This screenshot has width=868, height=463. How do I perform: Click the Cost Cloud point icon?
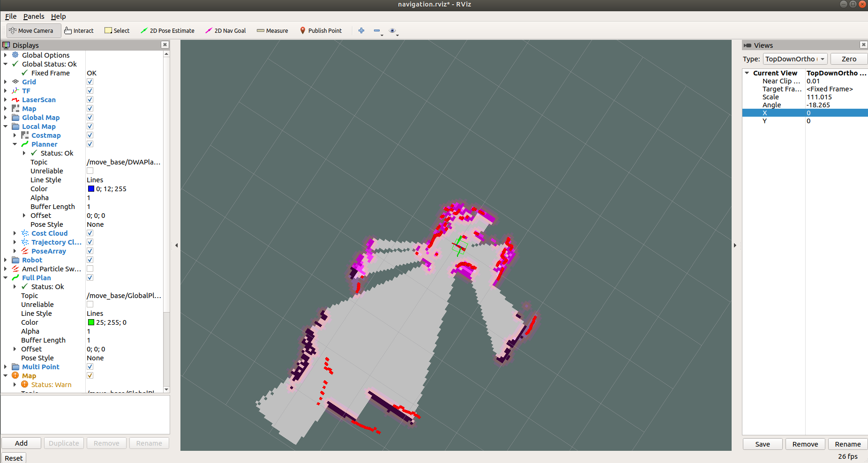tap(25, 233)
